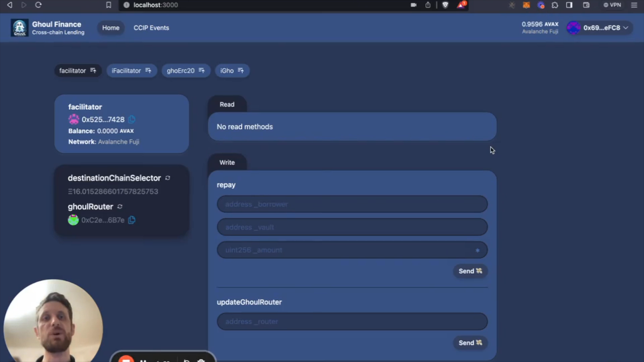Send the updateGhoulRouter transaction
This screenshot has width=644, height=362.
click(470, 343)
